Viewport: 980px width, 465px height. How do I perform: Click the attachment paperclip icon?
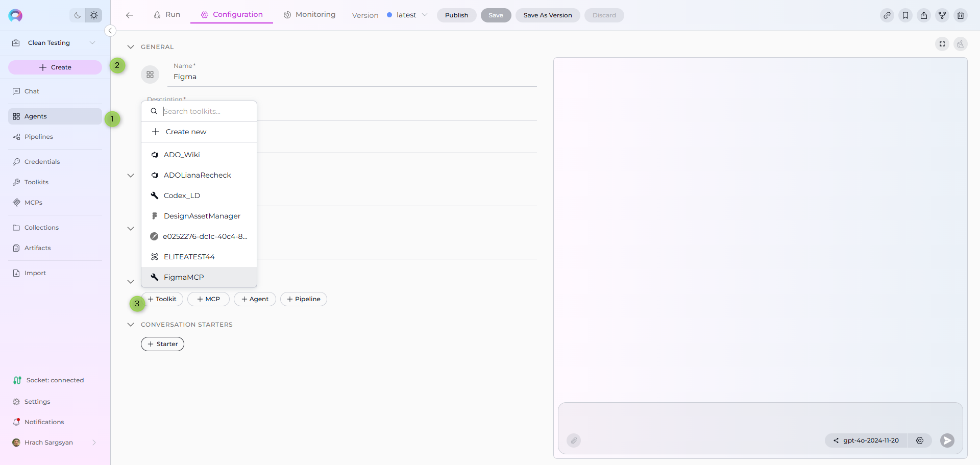pos(574,440)
